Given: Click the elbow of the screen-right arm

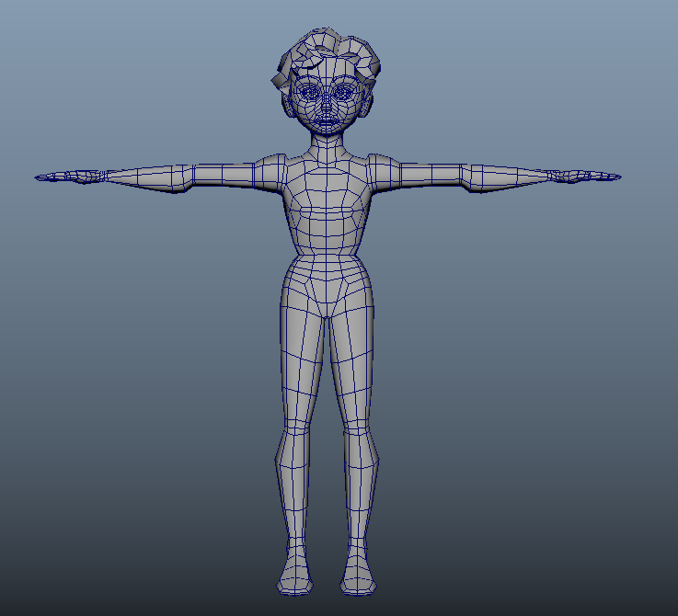Looking at the screenshot, I should [471, 175].
